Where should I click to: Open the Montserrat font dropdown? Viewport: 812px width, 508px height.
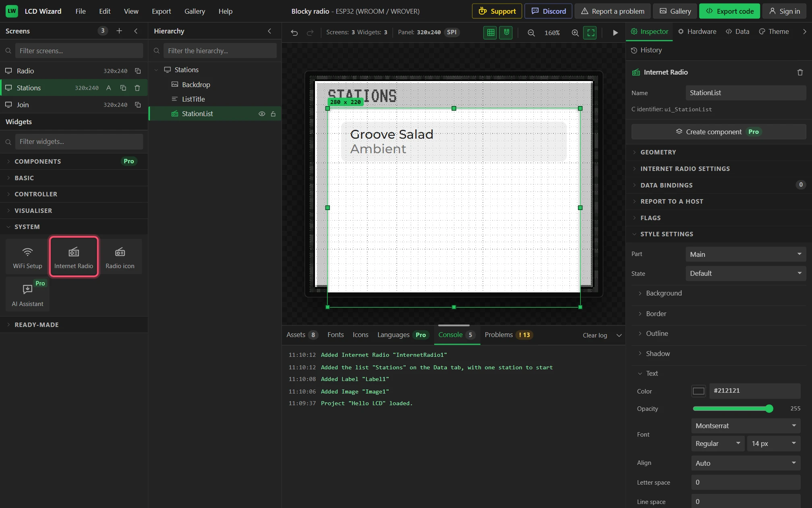(x=746, y=426)
